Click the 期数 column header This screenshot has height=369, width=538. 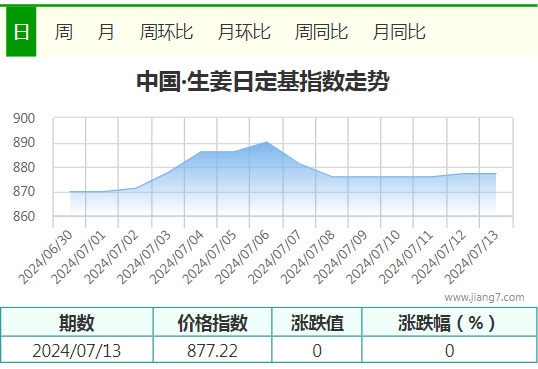77,323
